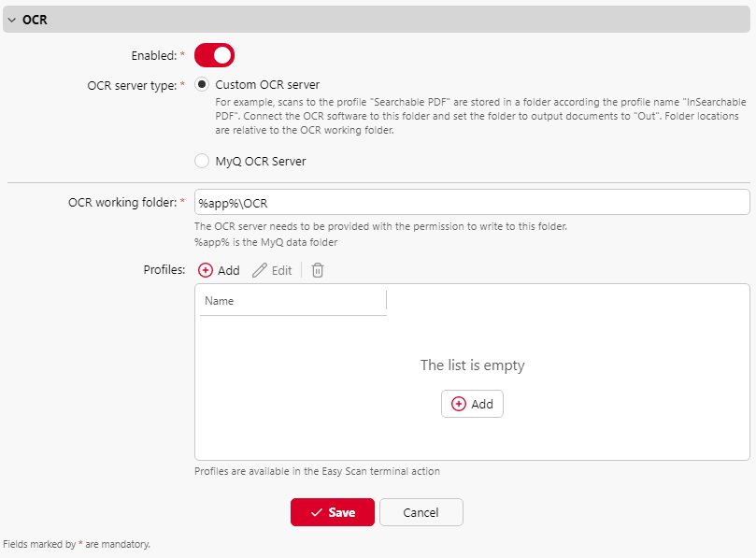Disable the OCR Enabled toggle

click(214, 55)
